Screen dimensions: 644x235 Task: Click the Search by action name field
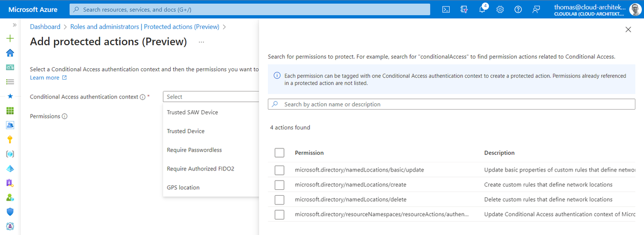[452, 104]
